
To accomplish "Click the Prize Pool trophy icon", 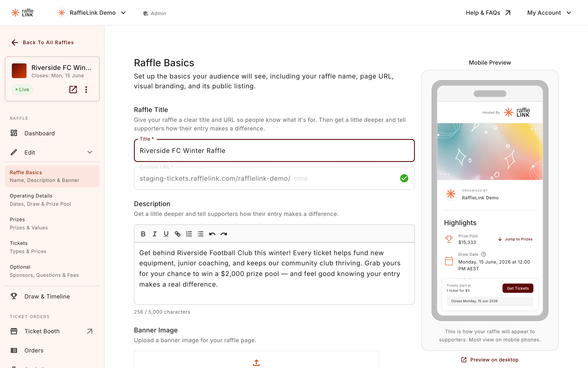I will tap(449, 239).
